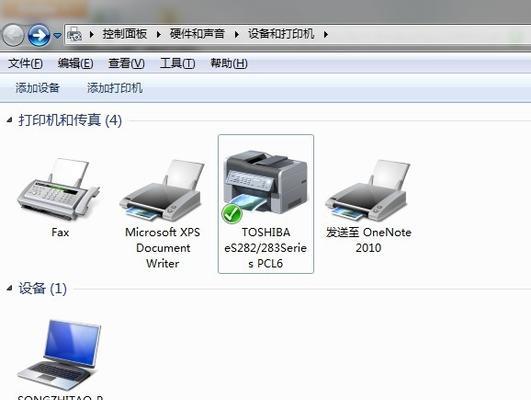Click 添加打印机 toolbar button

(x=115, y=88)
